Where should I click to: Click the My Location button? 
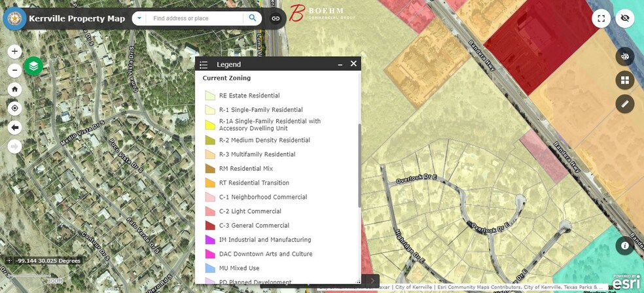pos(15,108)
